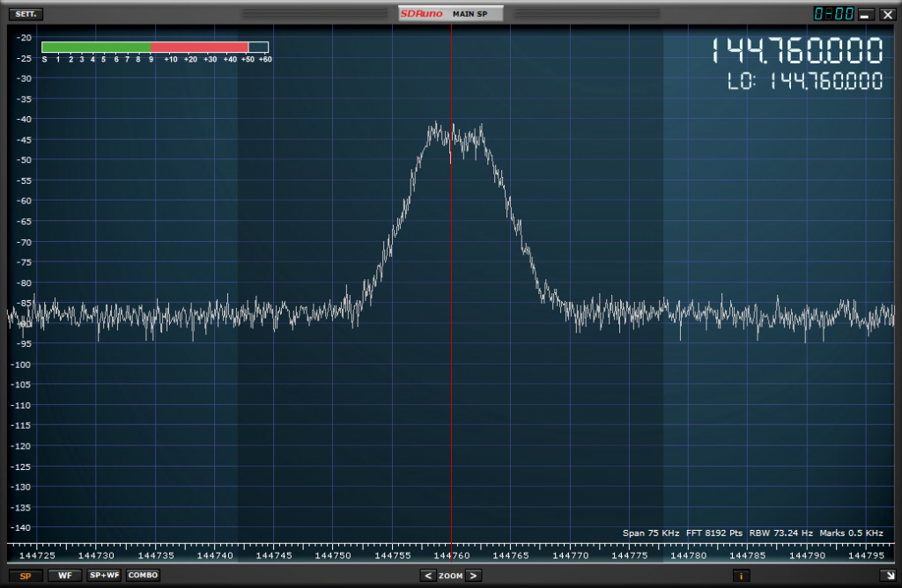Viewport: 902px width, 588px height.
Task: Click the 144750 frequency scale label
Action: coord(332,555)
